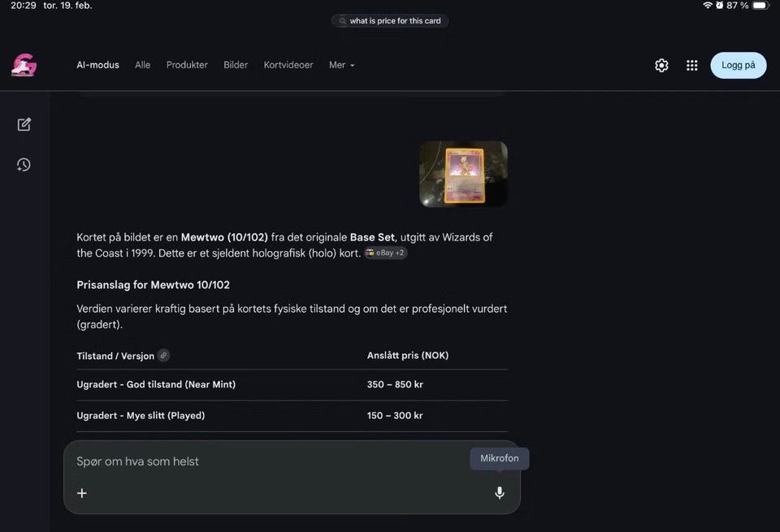Screen dimensions: 780x532
Task: Check the alarm clock status icon
Action: click(x=719, y=6)
